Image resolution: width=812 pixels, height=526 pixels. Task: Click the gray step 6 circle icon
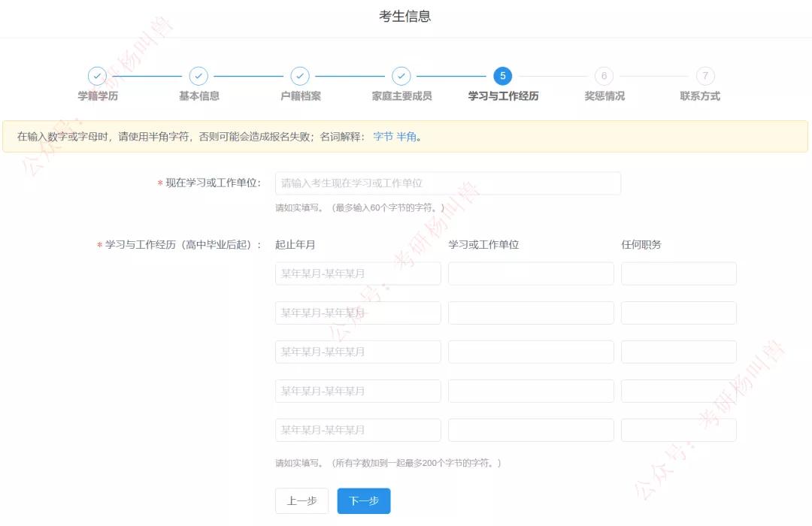point(604,76)
